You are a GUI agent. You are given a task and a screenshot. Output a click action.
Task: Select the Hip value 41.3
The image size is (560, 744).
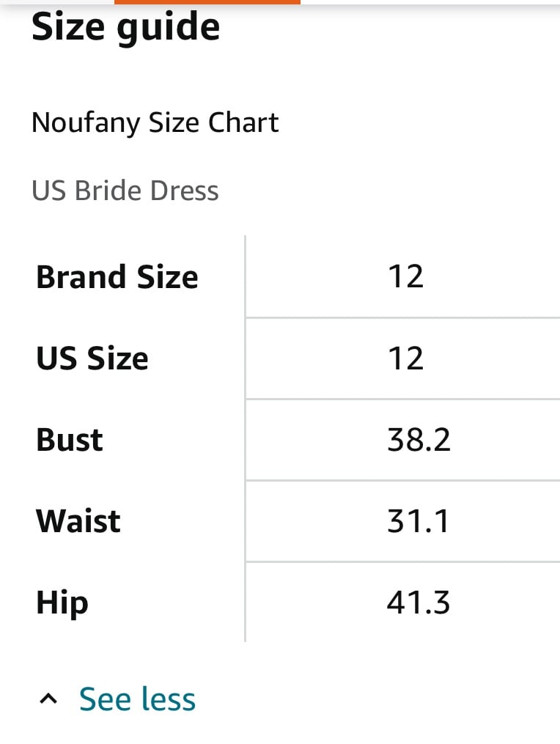[418, 603]
